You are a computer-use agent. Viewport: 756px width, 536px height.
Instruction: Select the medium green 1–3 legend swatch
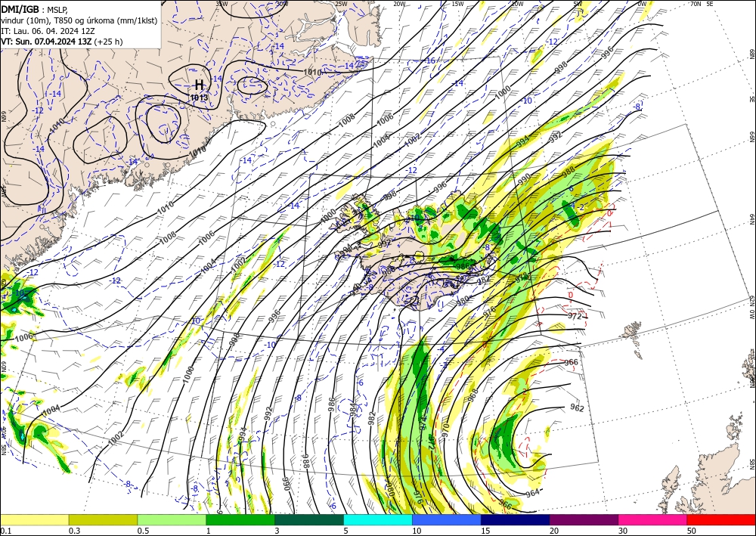(240, 519)
